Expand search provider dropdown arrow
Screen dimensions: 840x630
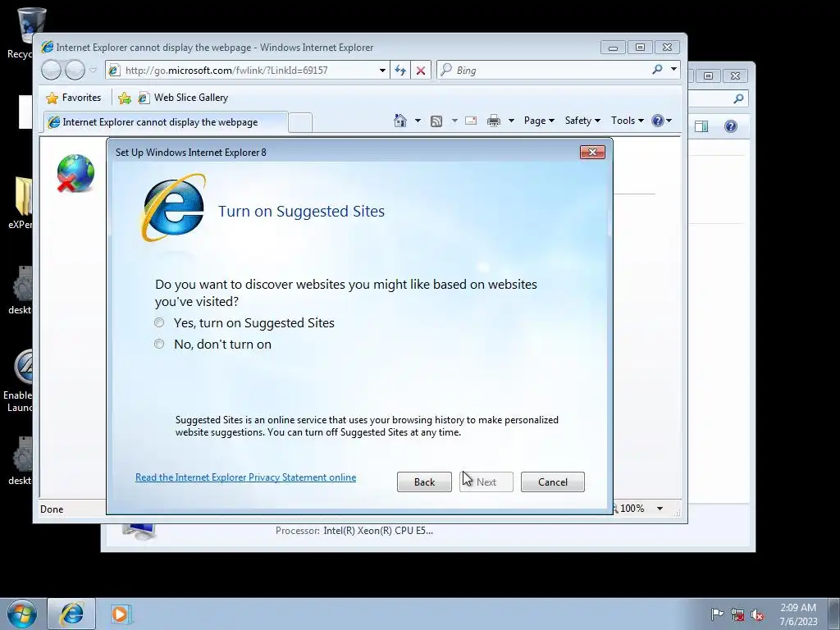674,70
